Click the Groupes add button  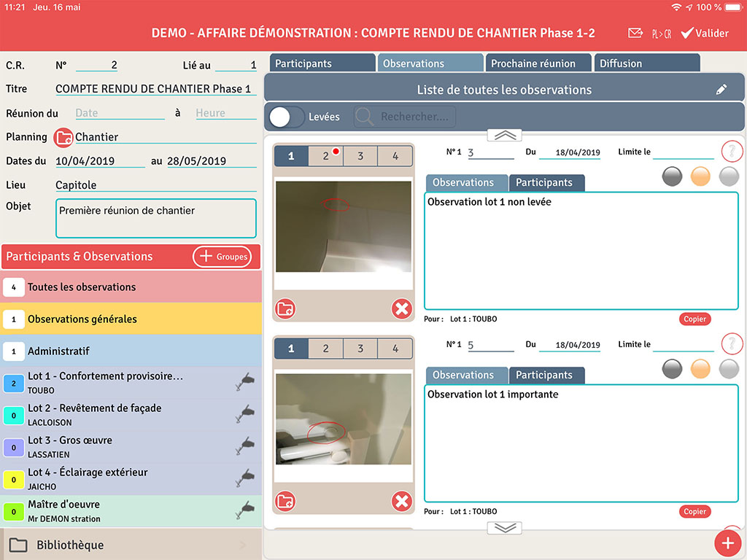click(x=222, y=257)
